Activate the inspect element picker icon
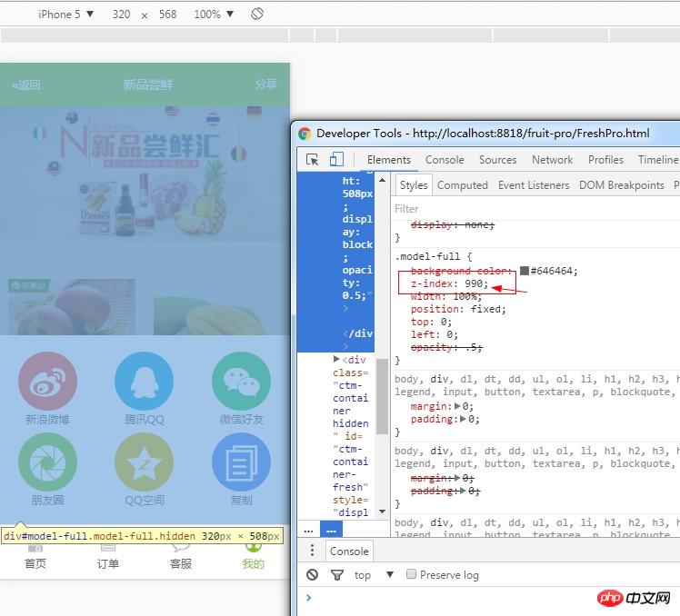Viewport: 680px width, 616px height. point(313,160)
